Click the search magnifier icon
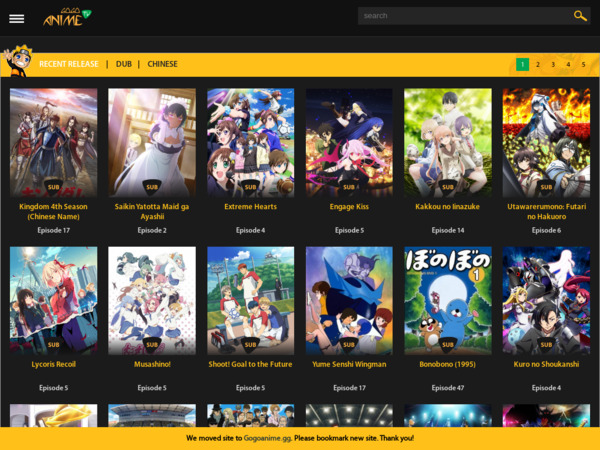The width and height of the screenshot is (600, 450). point(580,16)
